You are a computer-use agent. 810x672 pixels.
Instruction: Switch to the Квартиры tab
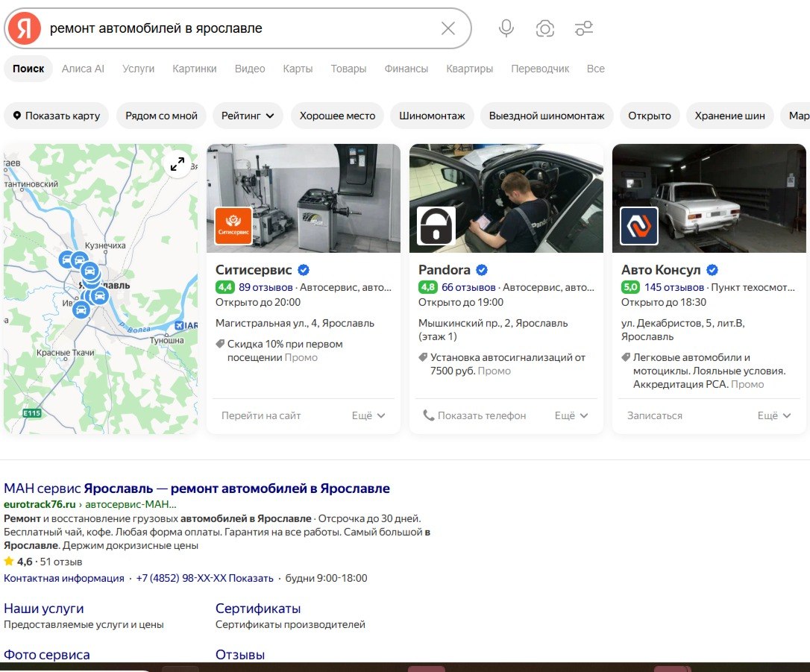(x=470, y=69)
